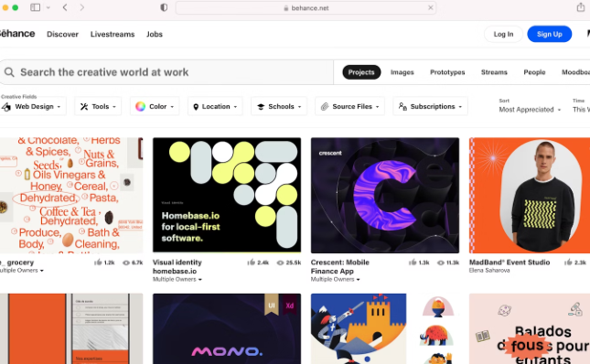Click the Source Files paperclip icon
The image size is (590, 364).
(x=325, y=107)
